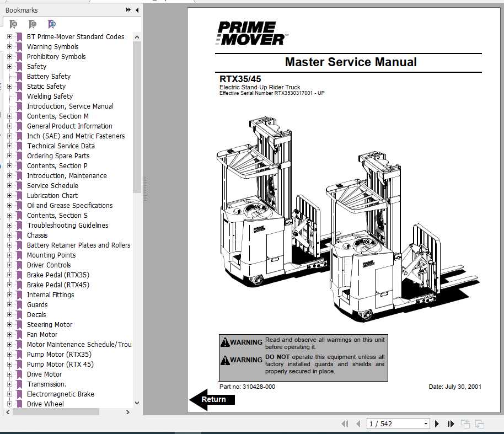Open the page number dropdown
This screenshot has height=434, width=504.
[x=426, y=424]
